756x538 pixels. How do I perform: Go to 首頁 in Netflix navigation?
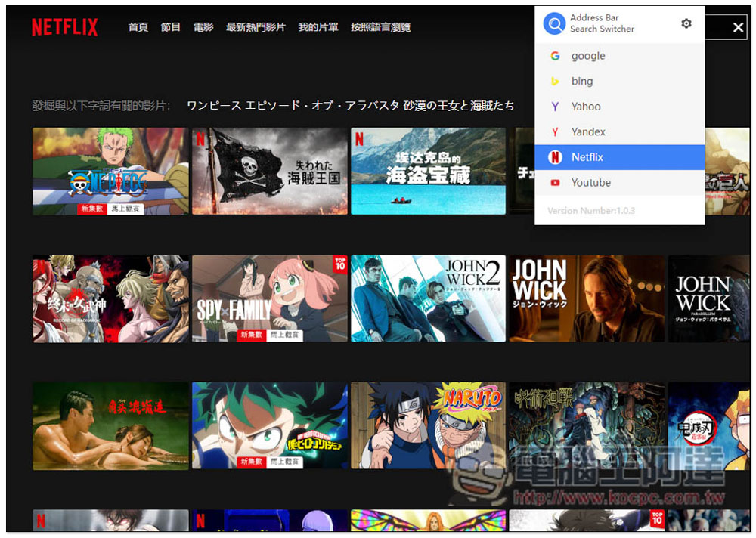138,27
